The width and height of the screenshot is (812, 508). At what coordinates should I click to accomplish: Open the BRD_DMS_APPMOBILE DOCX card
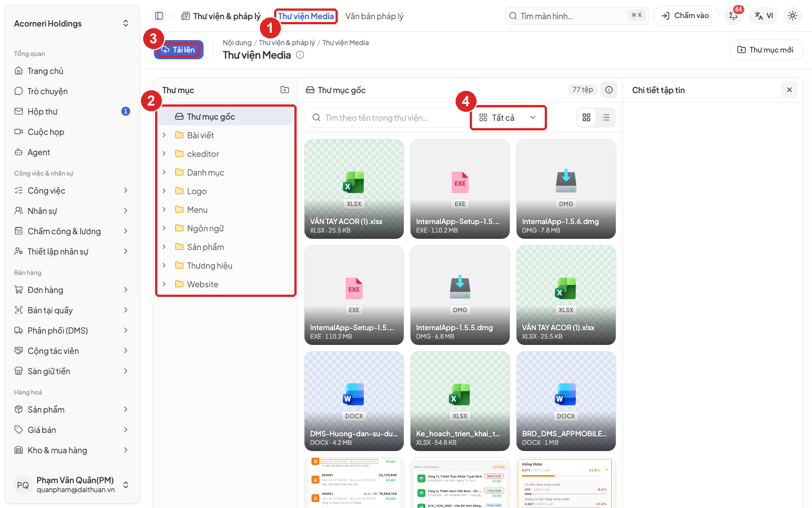[x=566, y=401]
